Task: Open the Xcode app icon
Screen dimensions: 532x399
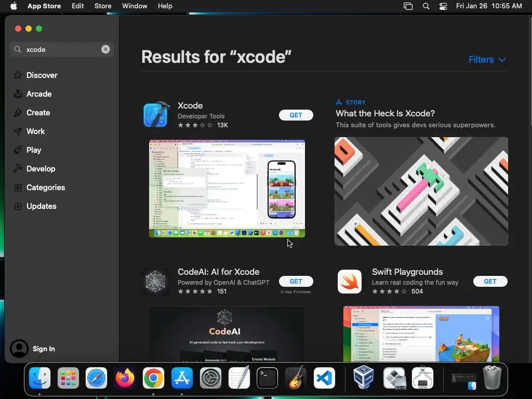Action: pyautogui.click(x=156, y=115)
